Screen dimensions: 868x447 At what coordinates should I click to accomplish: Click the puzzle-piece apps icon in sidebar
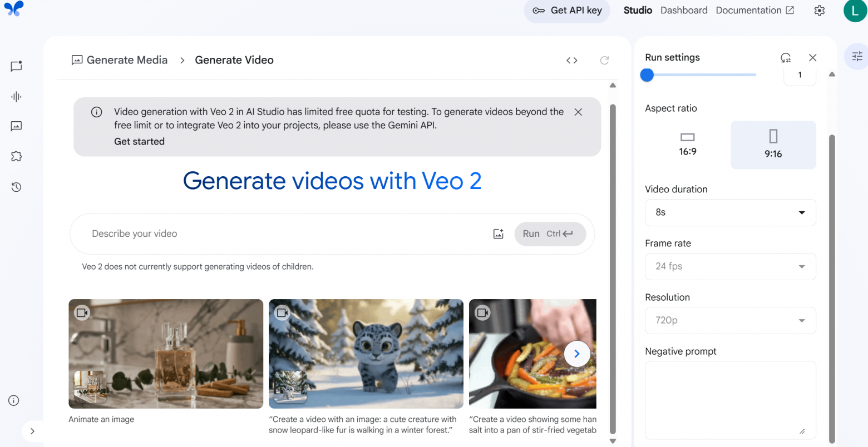(x=16, y=156)
